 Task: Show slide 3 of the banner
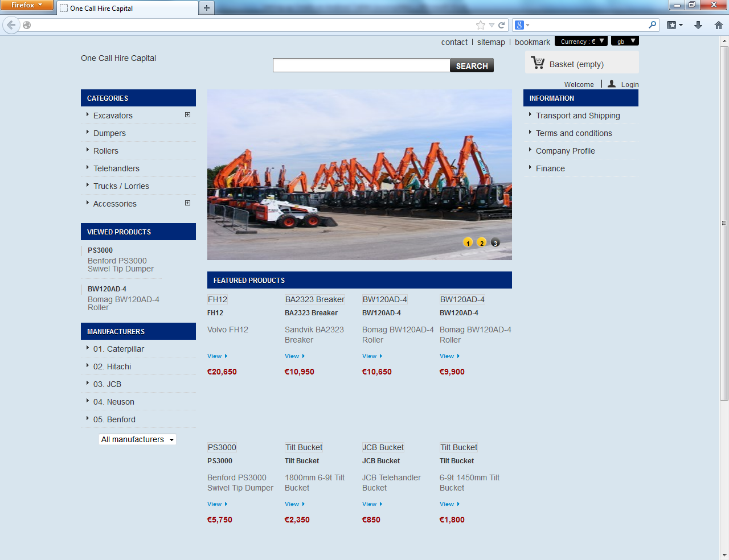click(495, 242)
